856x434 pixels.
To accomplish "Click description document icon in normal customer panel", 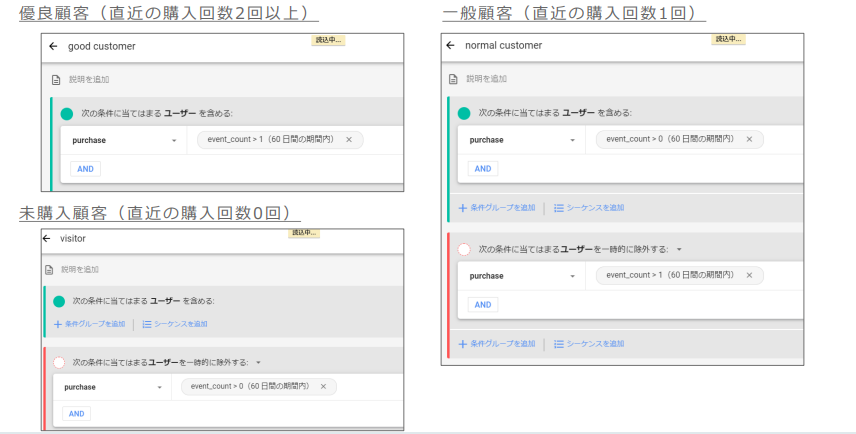I will pos(453,78).
